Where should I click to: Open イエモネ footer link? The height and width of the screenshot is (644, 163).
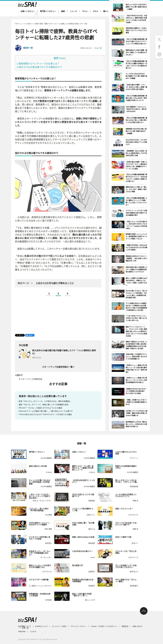point(33,631)
